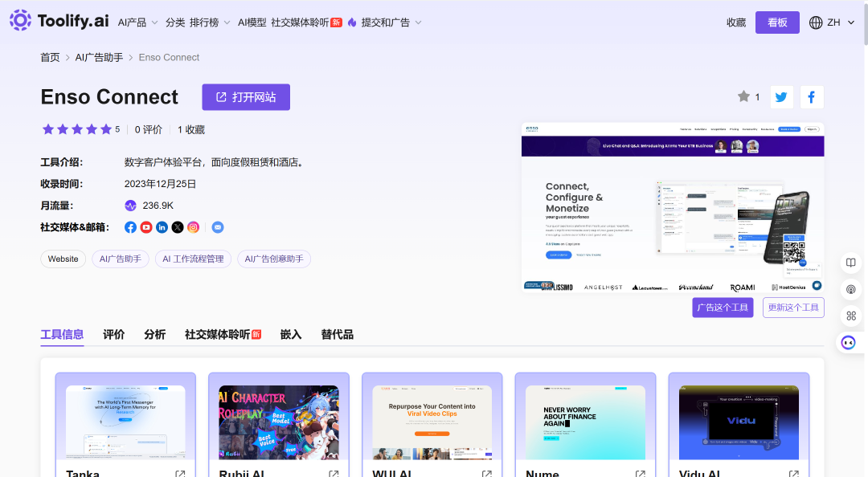Click the AI广告创意助手 tag
Screen dimensions: 868x477
(274, 259)
